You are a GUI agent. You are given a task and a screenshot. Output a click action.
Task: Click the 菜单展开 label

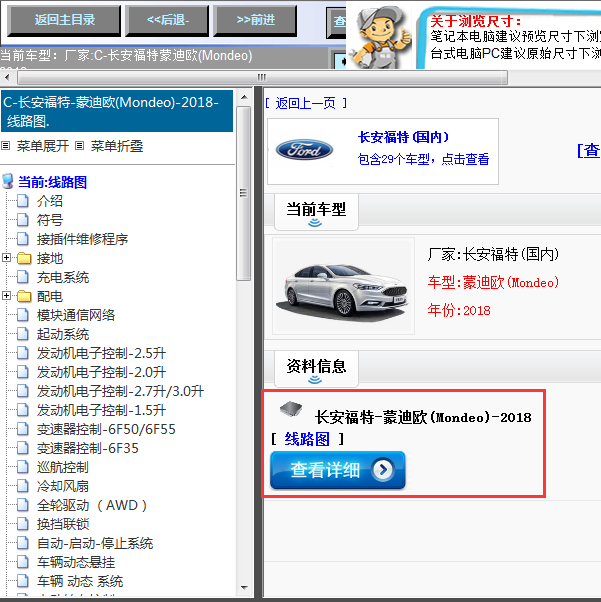coord(43,146)
